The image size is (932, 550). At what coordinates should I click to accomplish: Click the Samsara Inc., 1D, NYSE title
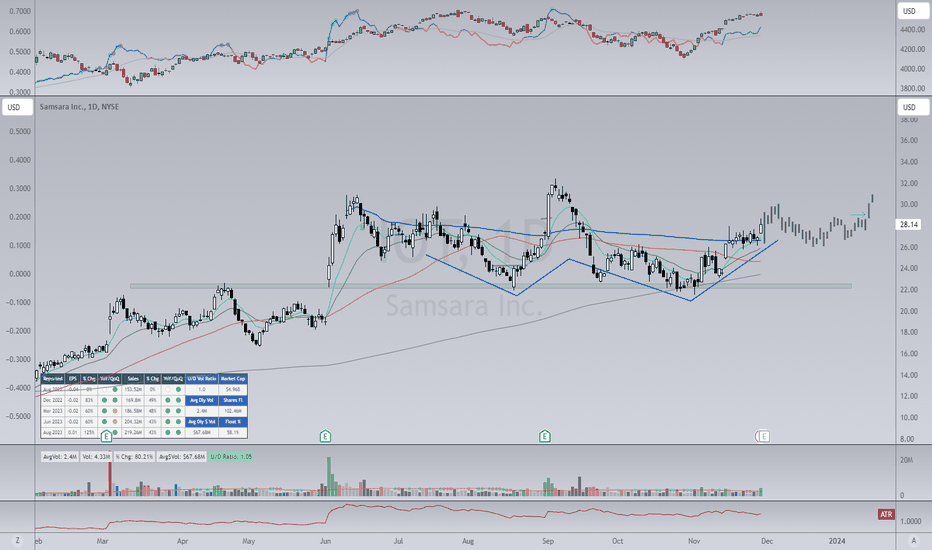point(79,107)
